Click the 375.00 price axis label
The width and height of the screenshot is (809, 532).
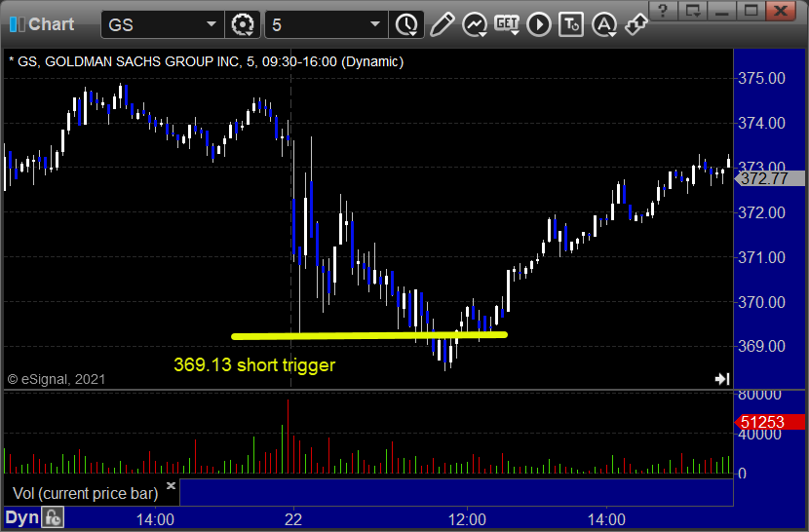[761, 78]
